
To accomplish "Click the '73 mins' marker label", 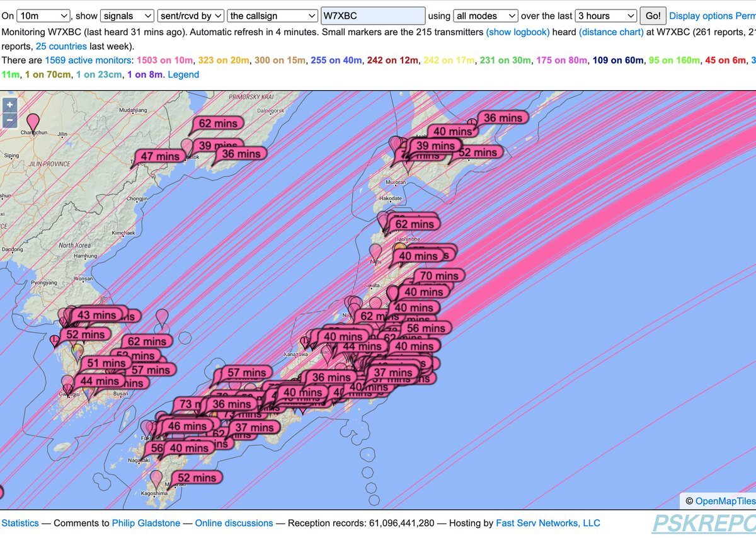I will (189, 404).
